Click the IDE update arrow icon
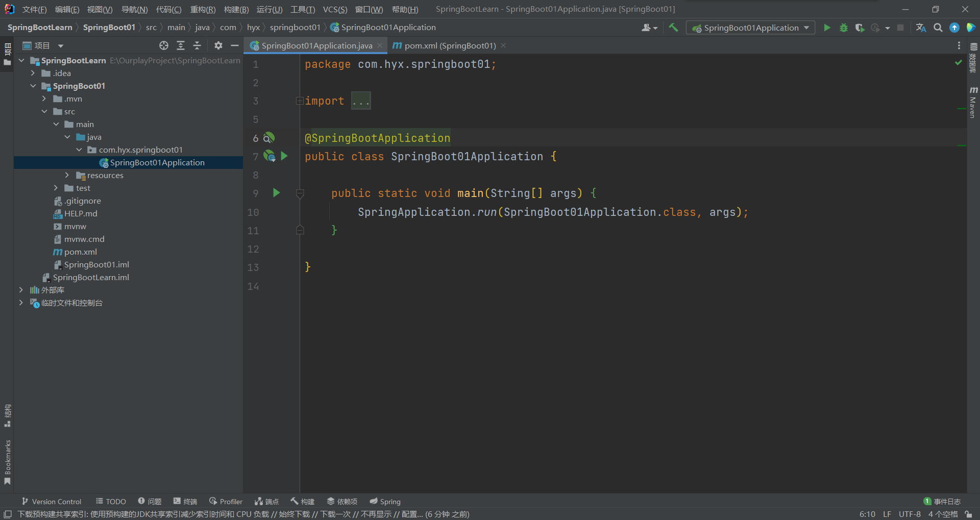The image size is (980, 520). pos(954,28)
